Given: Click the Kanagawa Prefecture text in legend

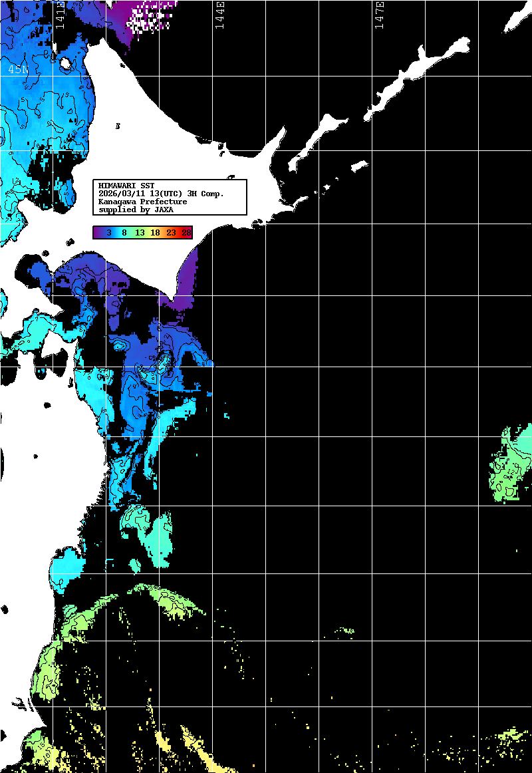Looking at the screenshot, I should pyautogui.click(x=142, y=202).
